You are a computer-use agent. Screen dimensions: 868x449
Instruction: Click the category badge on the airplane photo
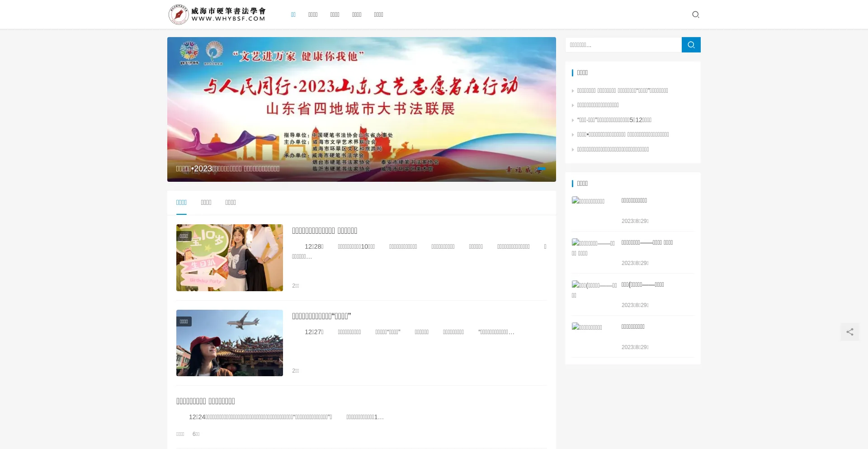tap(184, 321)
